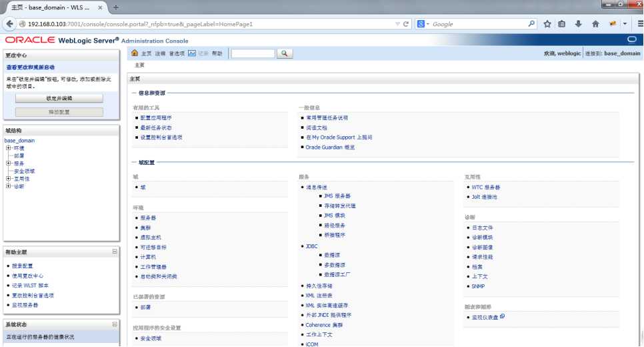Click the browser back arrow button
Image resolution: width=644 pixels, height=347 pixels.
10,24
